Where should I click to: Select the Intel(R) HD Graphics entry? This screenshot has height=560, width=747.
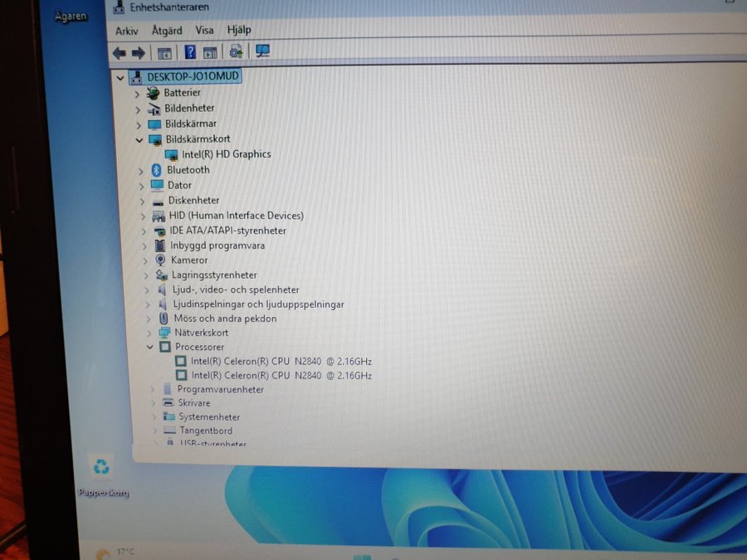227,154
